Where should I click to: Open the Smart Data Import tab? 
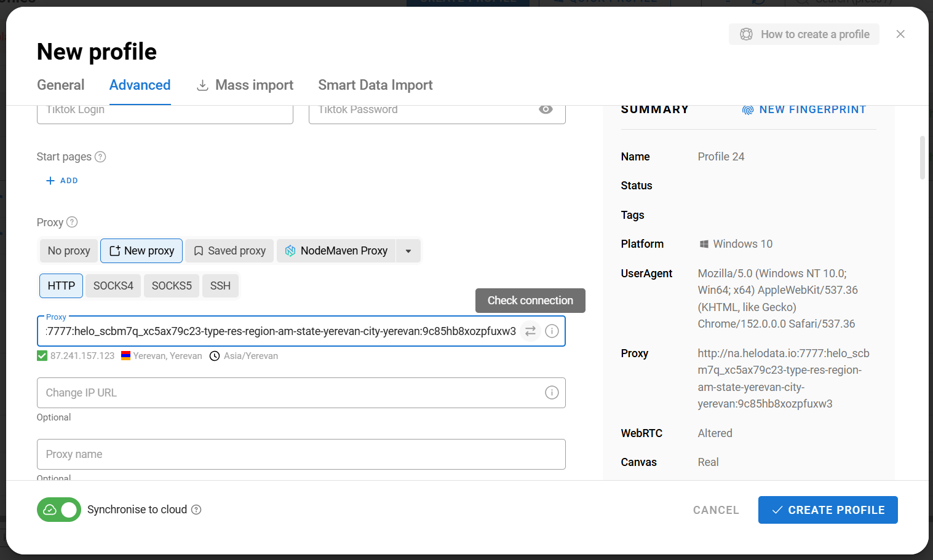click(x=375, y=85)
